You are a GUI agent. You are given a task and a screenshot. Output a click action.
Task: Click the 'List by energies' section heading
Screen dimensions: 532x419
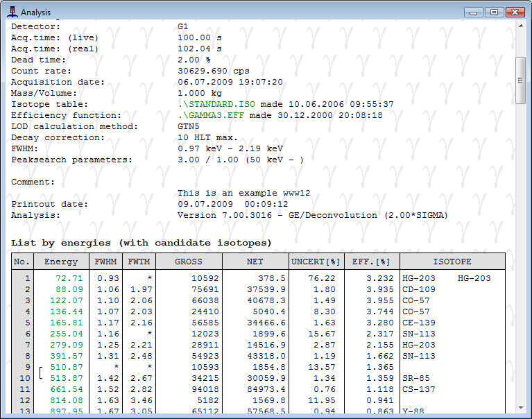point(141,243)
